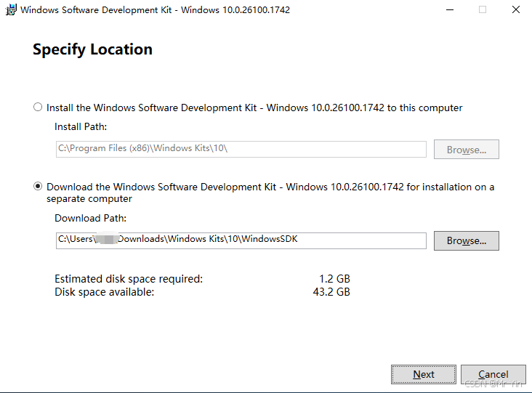Click the 1.2 GB required space value
532x393 pixels.
click(x=334, y=279)
